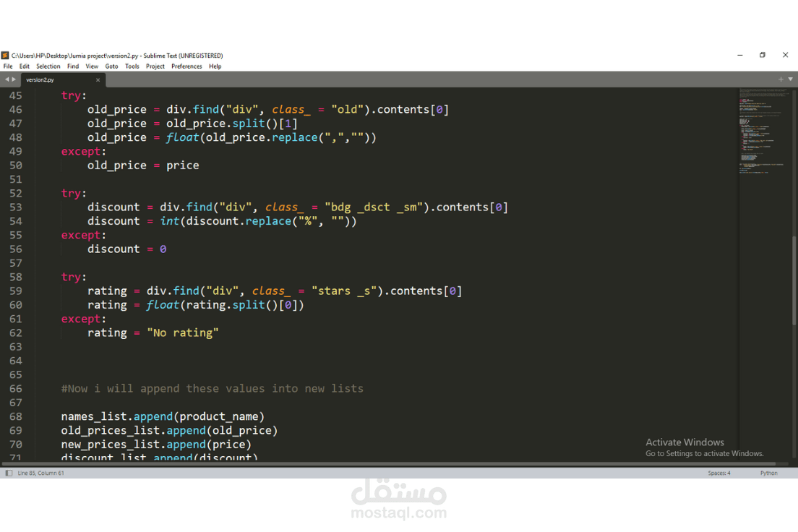Open the Selection menu
Image resolution: width=798 pixels, height=532 pixels.
[48, 66]
